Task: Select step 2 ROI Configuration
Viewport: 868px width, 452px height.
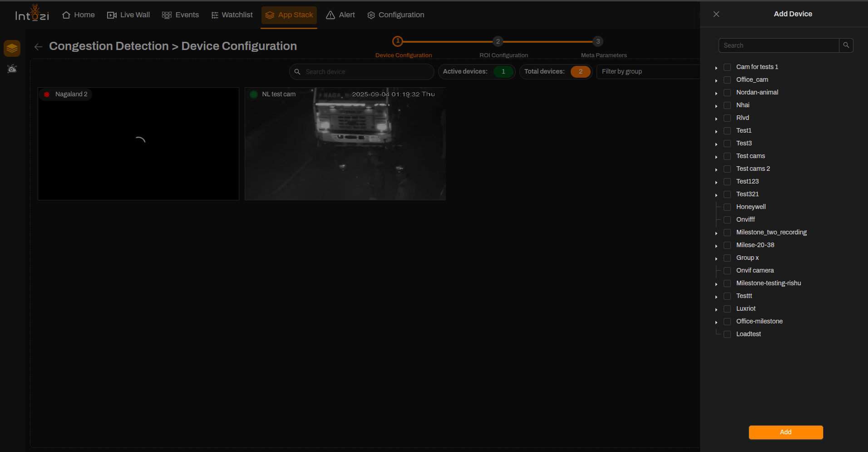Action: point(498,41)
